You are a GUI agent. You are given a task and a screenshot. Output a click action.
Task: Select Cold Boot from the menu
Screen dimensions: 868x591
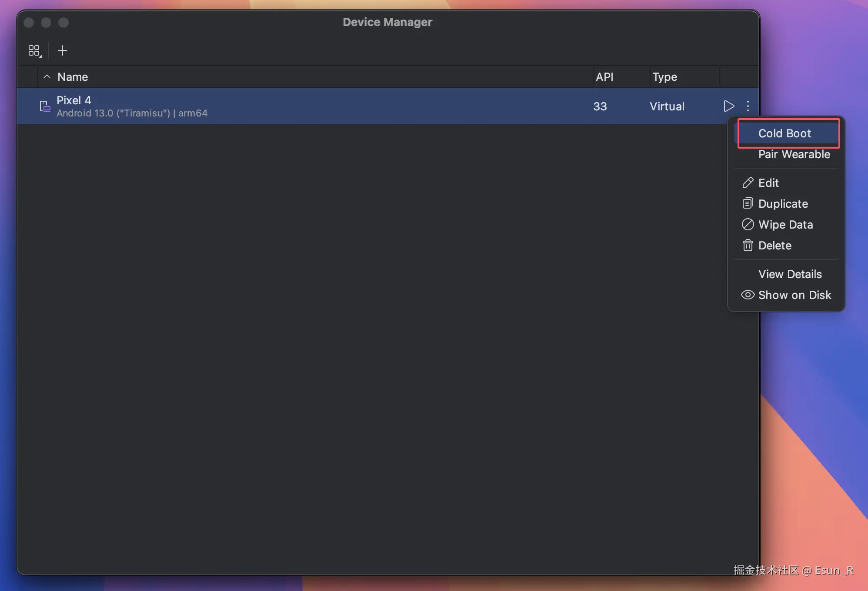pyautogui.click(x=785, y=133)
